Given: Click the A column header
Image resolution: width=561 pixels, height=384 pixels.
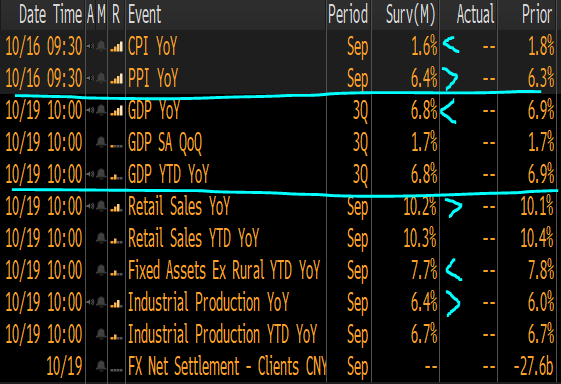Looking at the screenshot, I should pos(91,15).
